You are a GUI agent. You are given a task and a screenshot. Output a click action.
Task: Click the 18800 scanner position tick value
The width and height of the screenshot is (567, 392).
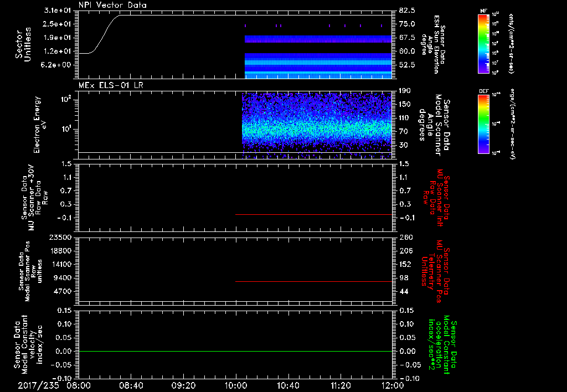point(60,251)
